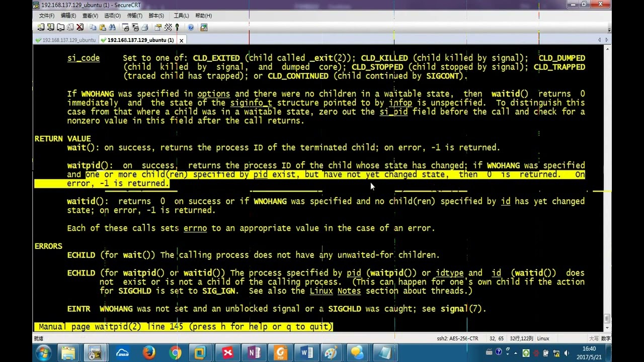Click the Quick Connect lightning icon

click(51, 28)
